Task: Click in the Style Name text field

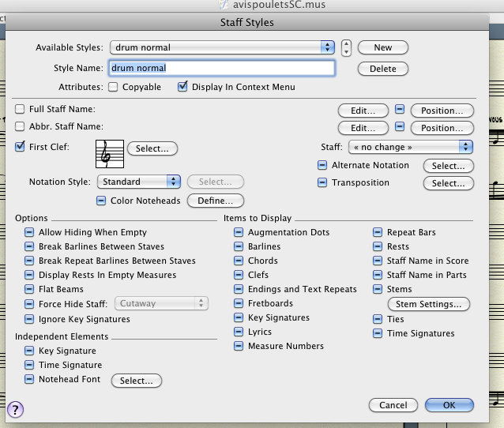Action: coord(222,68)
